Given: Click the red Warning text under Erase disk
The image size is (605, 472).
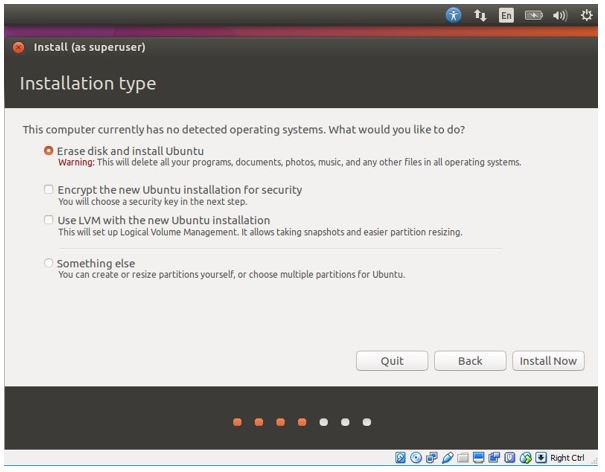Looking at the screenshot, I should [x=76, y=162].
